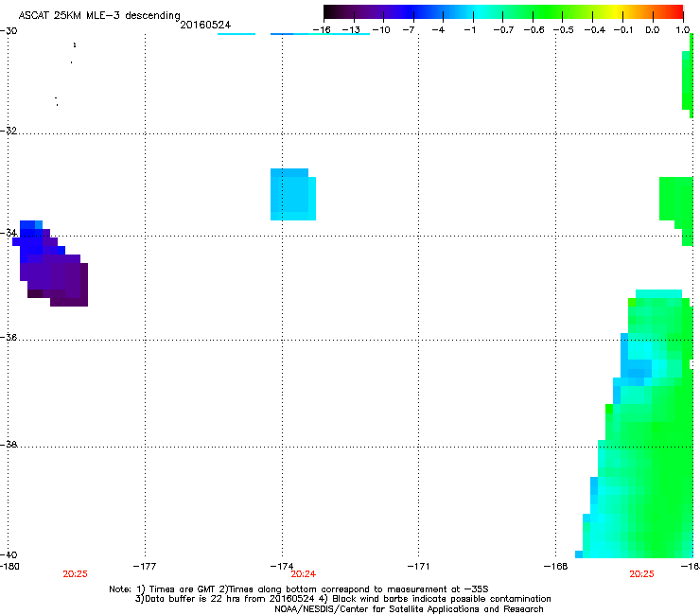
Task: Click the 1.0 color scale label
Action: pos(682,30)
